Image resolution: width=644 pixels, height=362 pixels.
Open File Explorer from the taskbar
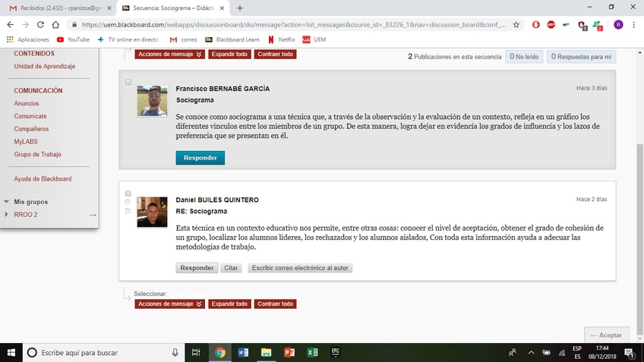point(266,353)
